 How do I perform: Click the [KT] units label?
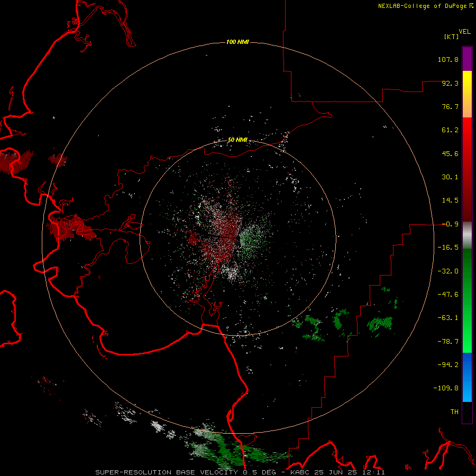click(x=452, y=36)
